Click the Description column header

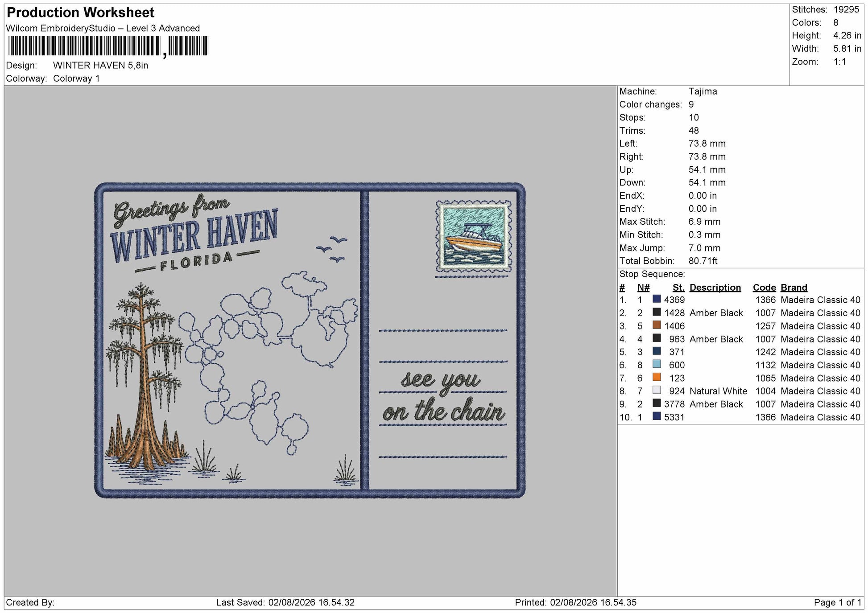[x=715, y=288]
